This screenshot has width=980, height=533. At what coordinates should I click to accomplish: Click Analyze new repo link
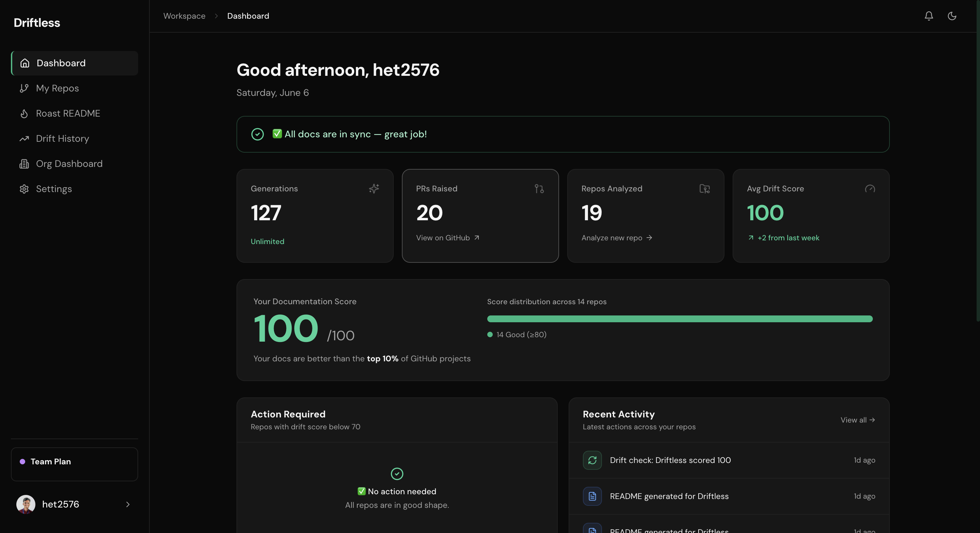pyautogui.click(x=617, y=238)
